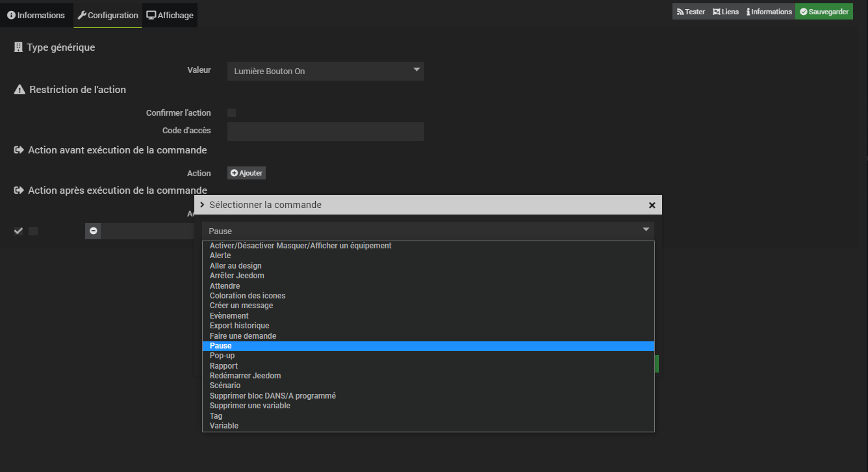
Task: Click the chevron beside Sélectionner la commande title
Action: coord(202,205)
